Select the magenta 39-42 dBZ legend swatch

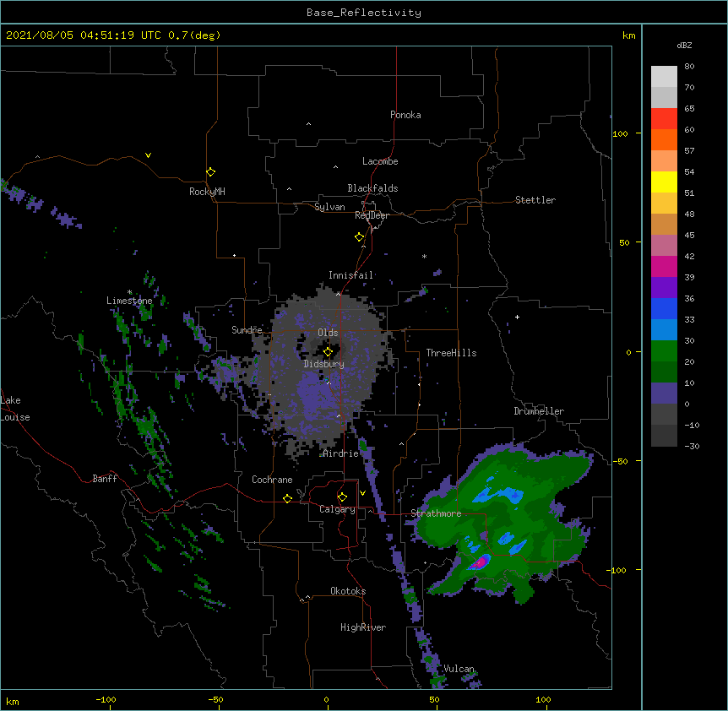point(664,266)
